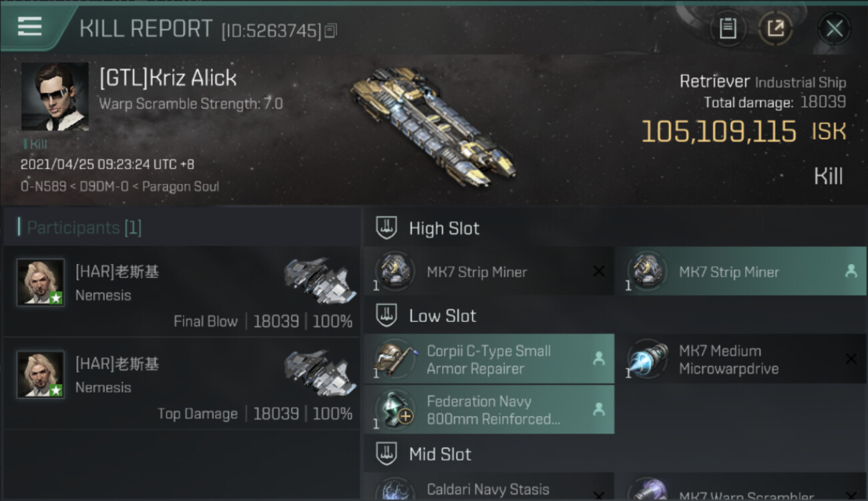
Task: Select the second MK7 Strip Miner entry
Action: [740, 271]
